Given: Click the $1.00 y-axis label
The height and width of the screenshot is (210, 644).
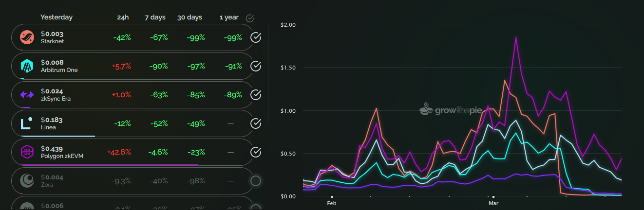Looking at the screenshot, I should coord(288,110).
